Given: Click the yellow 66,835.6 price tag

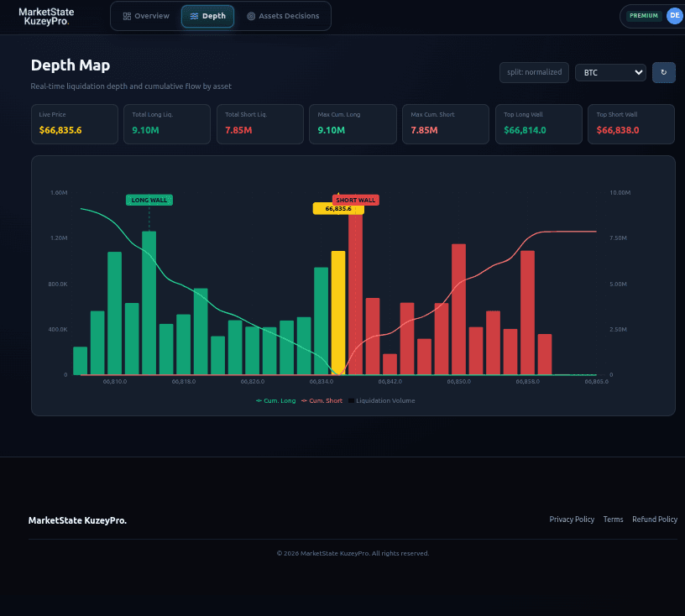Looking at the screenshot, I should (x=338, y=208).
